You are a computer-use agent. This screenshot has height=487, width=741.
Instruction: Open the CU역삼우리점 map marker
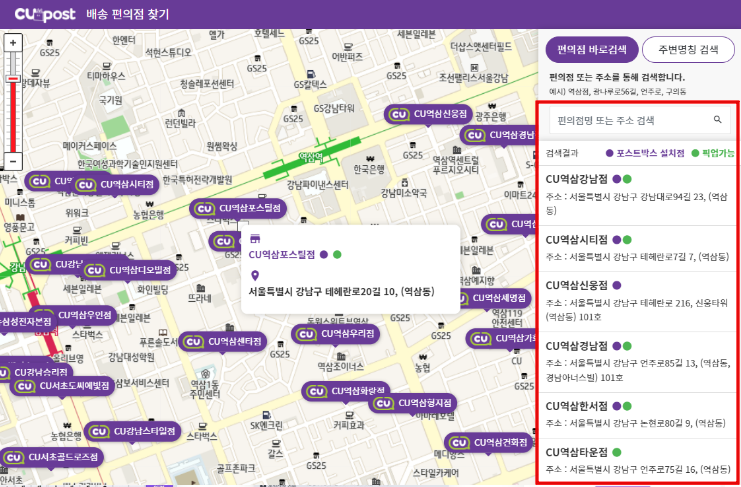[336, 334]
